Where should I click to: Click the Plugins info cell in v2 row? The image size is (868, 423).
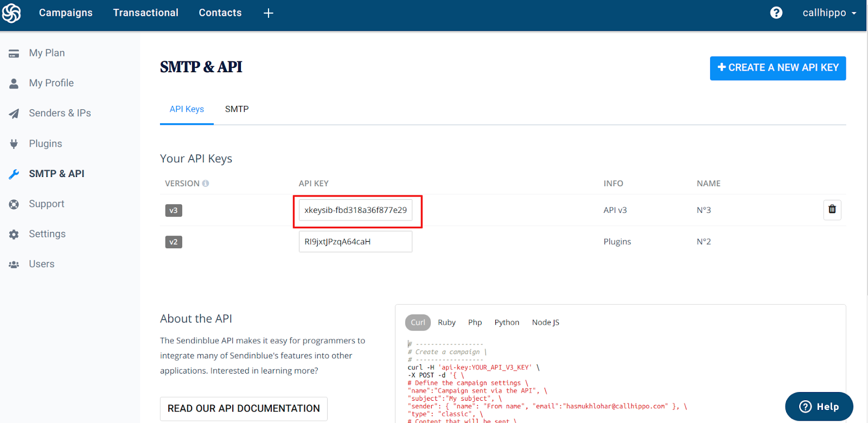(x=617, y=242)
